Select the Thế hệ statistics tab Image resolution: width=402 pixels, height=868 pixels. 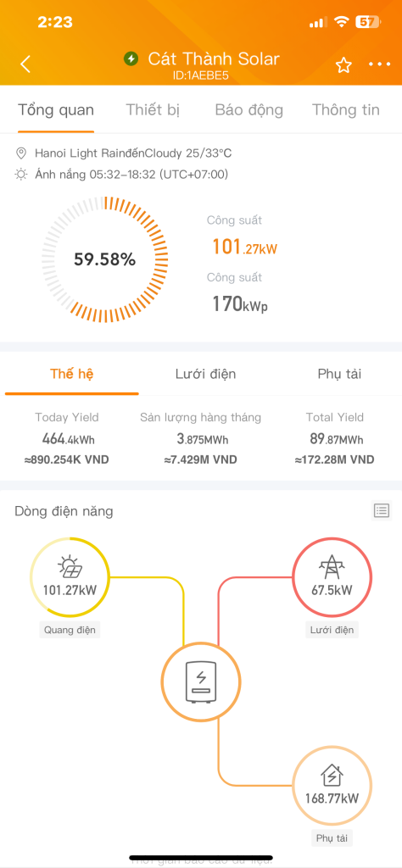click(x=72, y=374)
